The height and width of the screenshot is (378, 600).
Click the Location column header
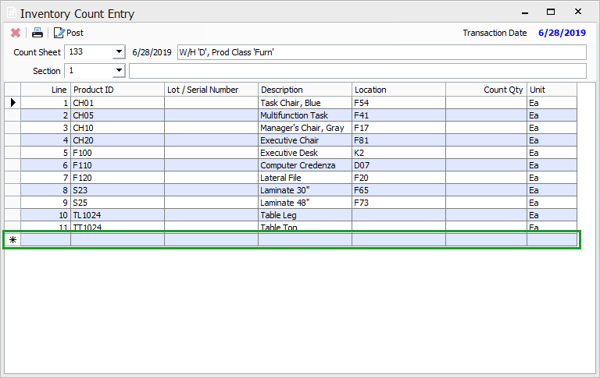pyautogui.click(x=398, y=90)
